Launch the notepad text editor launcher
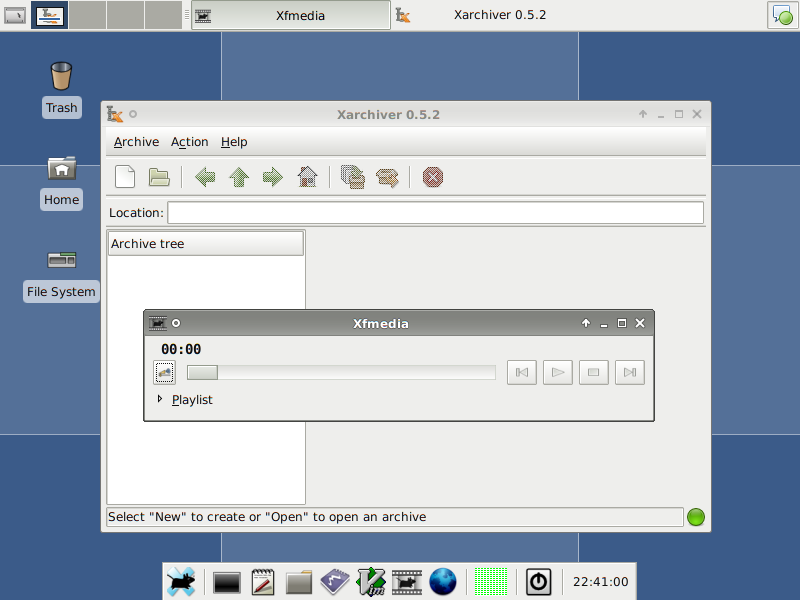Screen dimensions: 800x600 263,582
